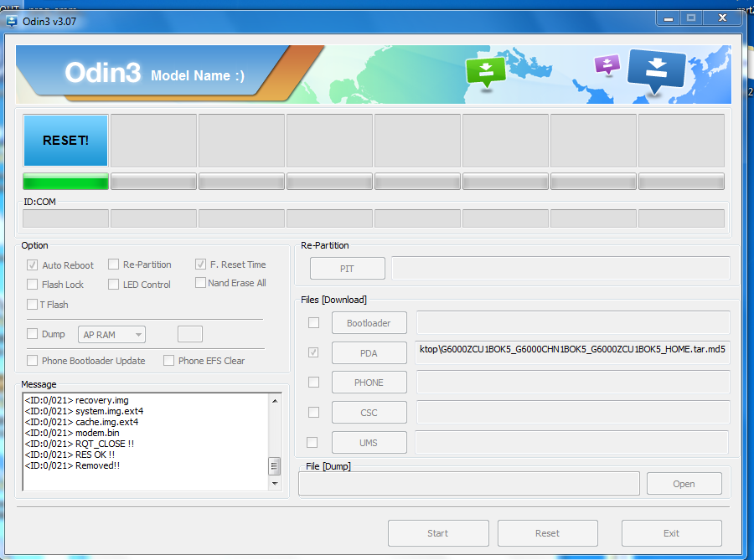The height and width of the screenshot is (560, 754).
Task: Click the Message log scroll up arrow
Action: tap(275, 401)
